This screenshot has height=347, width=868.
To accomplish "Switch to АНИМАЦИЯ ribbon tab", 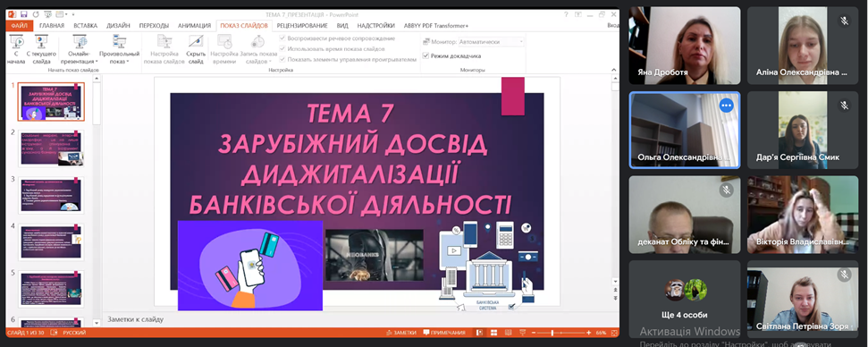I will click(x=194, y=25).
